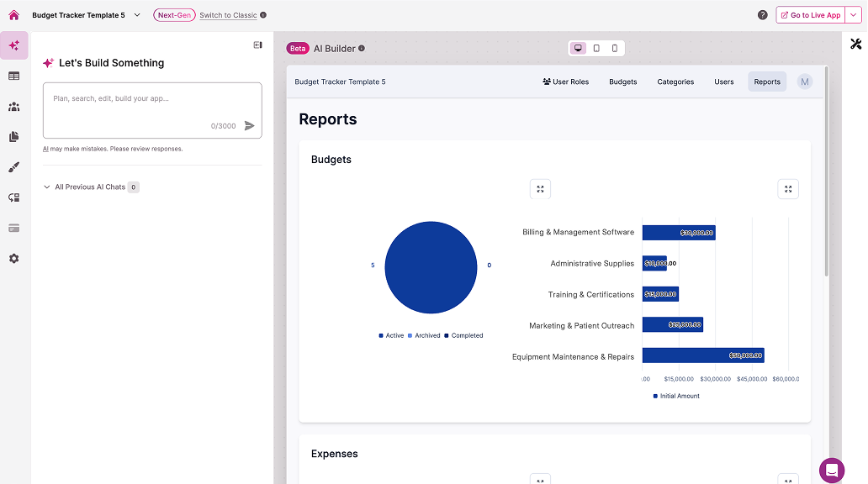The image size is (868, 484).
Task: Collapse the AI chat panel
Action: tap(257, 45)
